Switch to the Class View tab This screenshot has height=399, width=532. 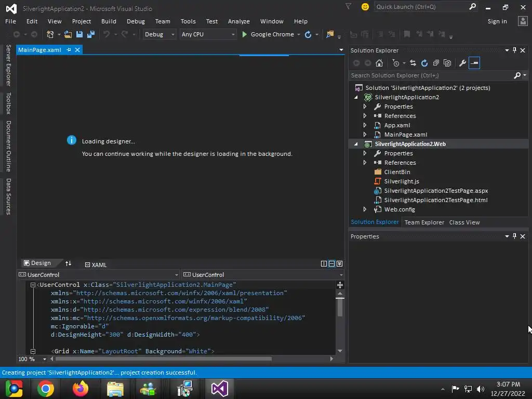(464, 222)
